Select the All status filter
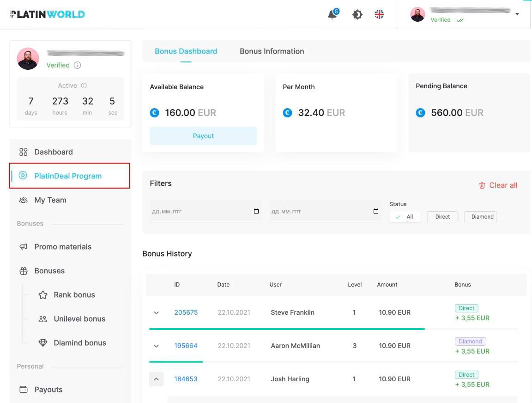Screen dimensions: 532x403 click(x=405, y=217)
